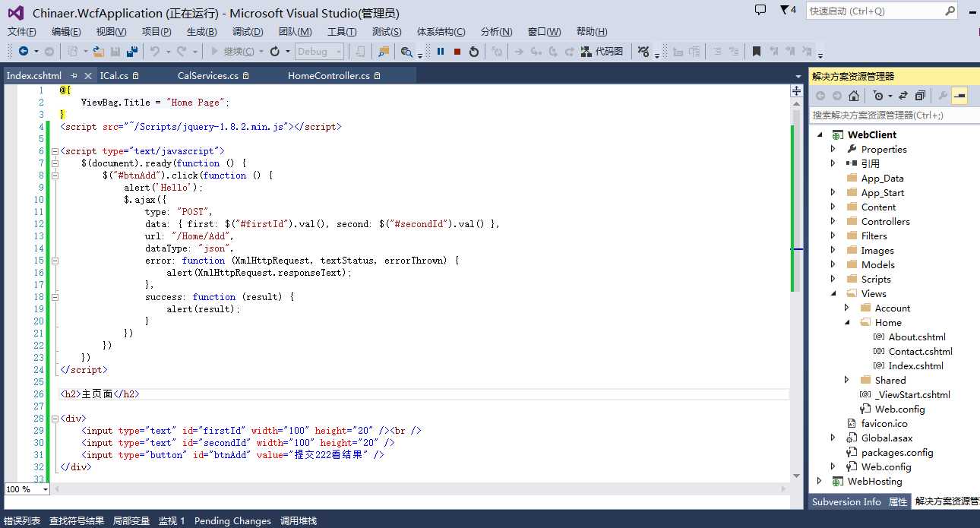The height and width of the screenshot is (528, 980).
Task: Click Collapse All icon in Solution Explorer
Action: (x=920, y=96)
